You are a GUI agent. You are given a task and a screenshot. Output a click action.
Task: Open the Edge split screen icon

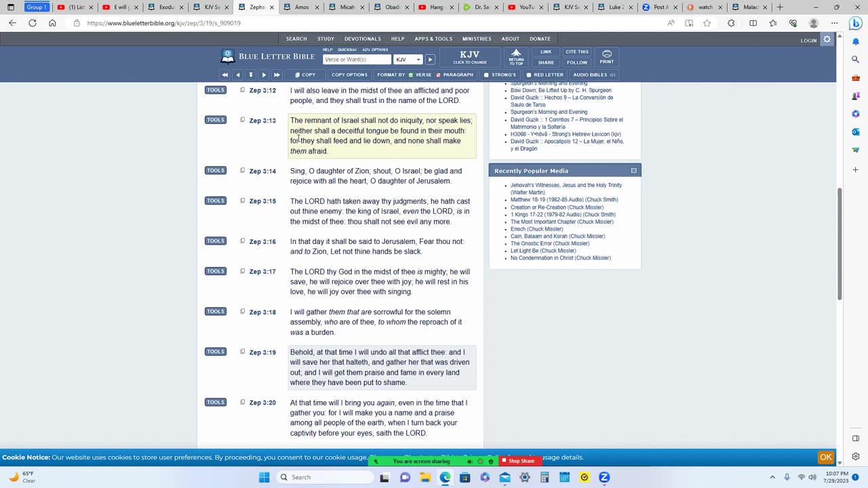pyautogui.click(x=753, y=23)
